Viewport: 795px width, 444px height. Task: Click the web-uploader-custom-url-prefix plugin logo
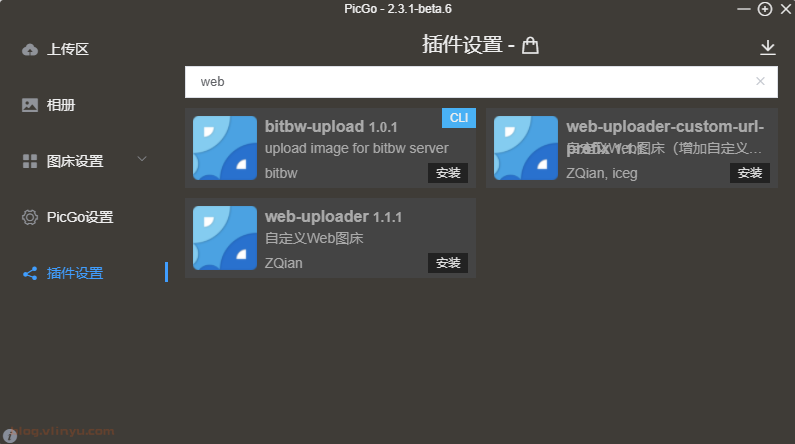[x=526, y=148]
